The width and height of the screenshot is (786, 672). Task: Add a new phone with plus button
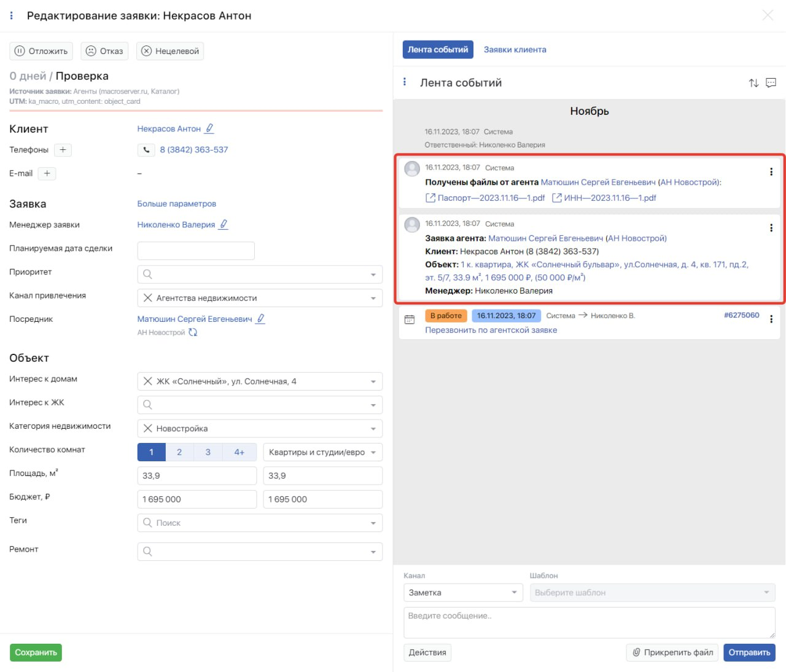(x=63, y=150)
